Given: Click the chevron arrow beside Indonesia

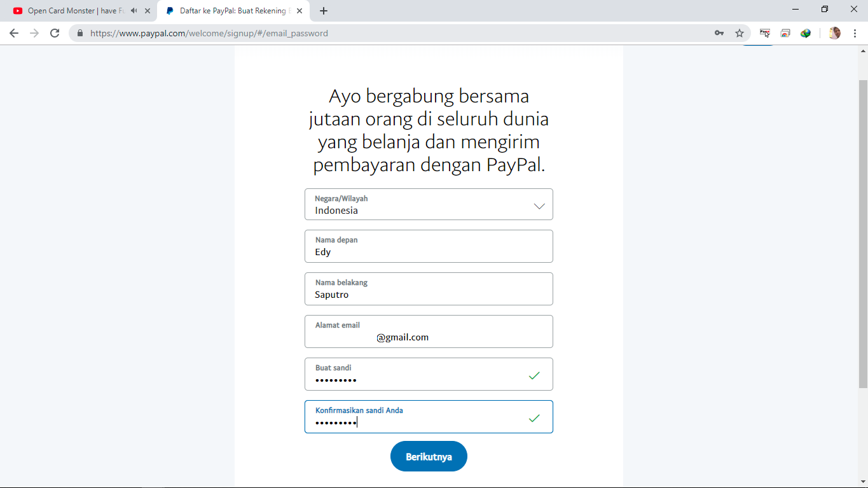Looking at the screenshot, I should tap(539, 206).
